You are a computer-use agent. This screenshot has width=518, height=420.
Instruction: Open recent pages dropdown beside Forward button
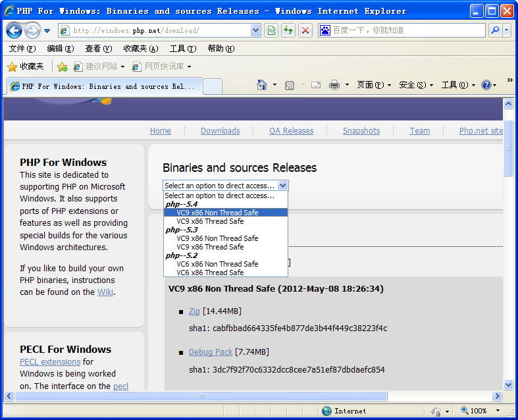47,31
